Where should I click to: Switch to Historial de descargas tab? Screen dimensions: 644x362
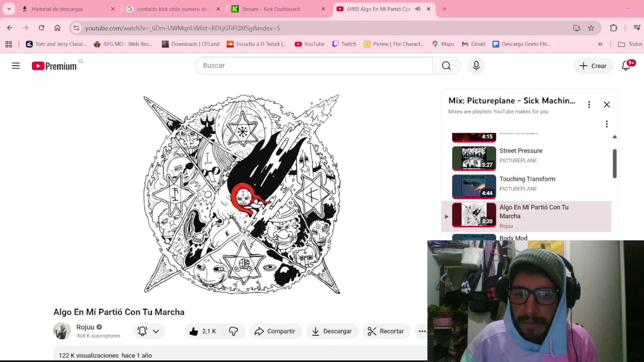[x=68, y=9]
